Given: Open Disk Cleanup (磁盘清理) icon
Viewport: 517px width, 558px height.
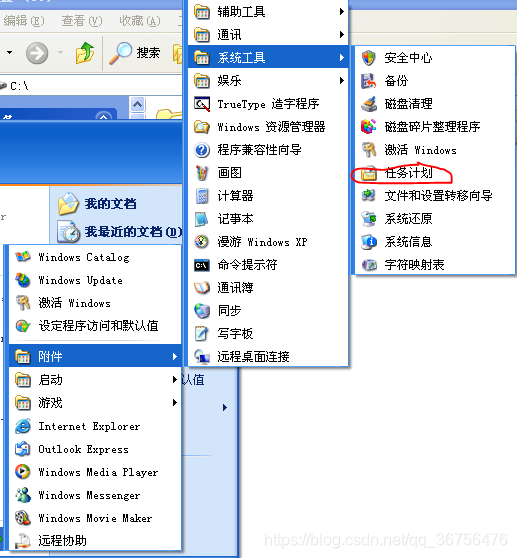Looking at the screenshot, I should point(368,104).
